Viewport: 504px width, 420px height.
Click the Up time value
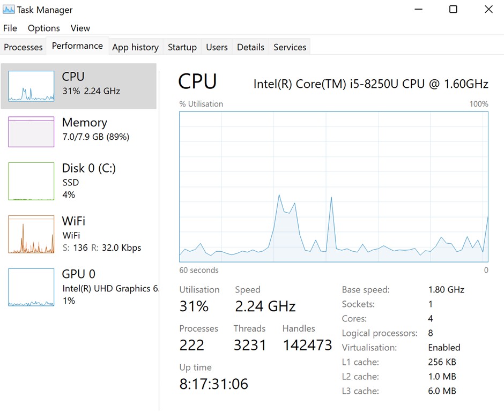coord(213,384)
